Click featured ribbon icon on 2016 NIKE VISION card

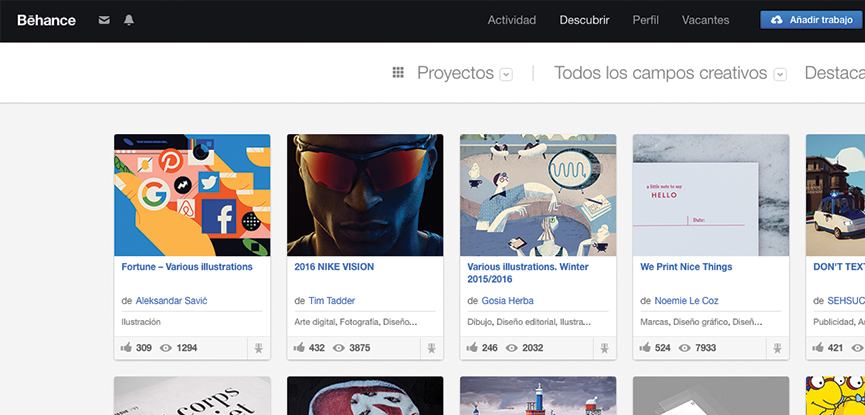coord(431,348)
